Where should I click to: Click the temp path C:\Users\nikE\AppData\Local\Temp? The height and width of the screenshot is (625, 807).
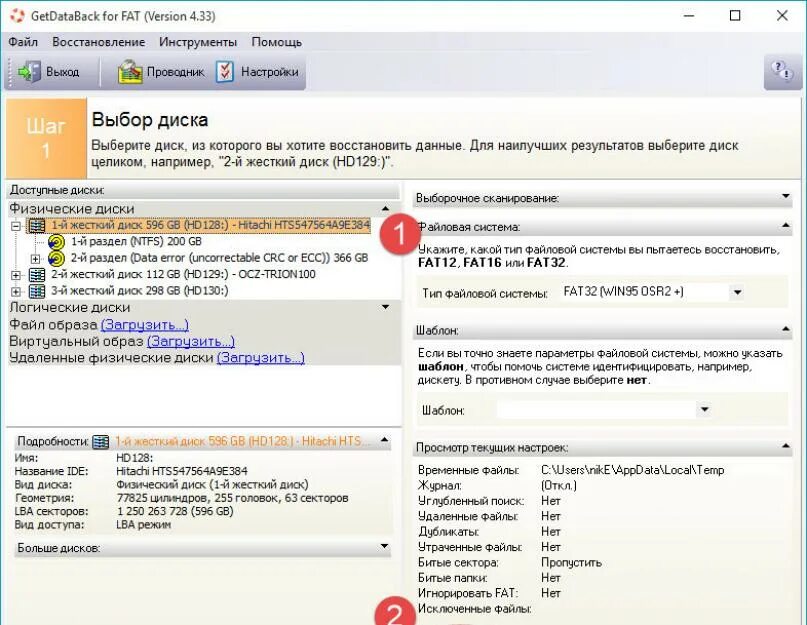[633, 470]
